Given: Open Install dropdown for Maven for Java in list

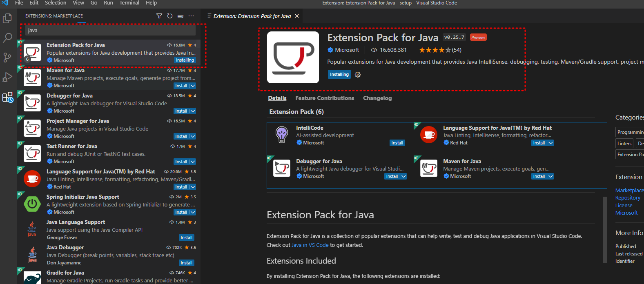Looking at the screenshot, I should coord(193,86).
